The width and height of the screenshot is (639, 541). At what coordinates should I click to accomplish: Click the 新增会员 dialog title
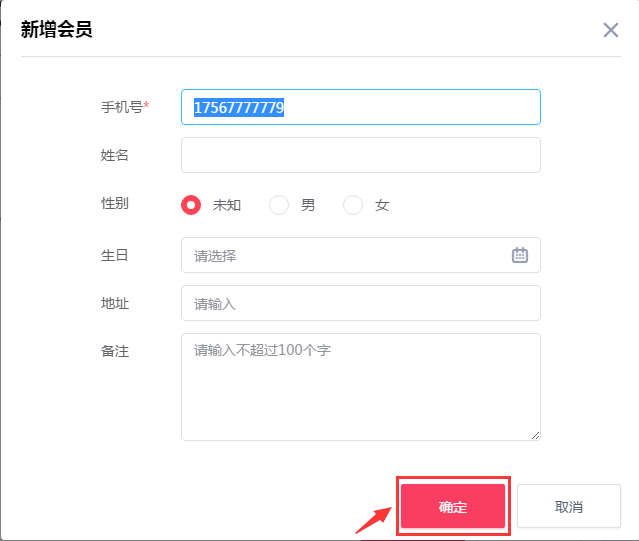(x=57, y=29)
